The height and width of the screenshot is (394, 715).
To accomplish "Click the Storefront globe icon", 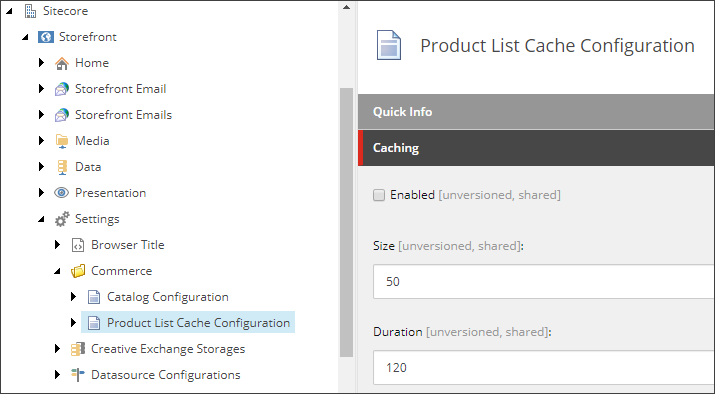I will coord(46,37).
